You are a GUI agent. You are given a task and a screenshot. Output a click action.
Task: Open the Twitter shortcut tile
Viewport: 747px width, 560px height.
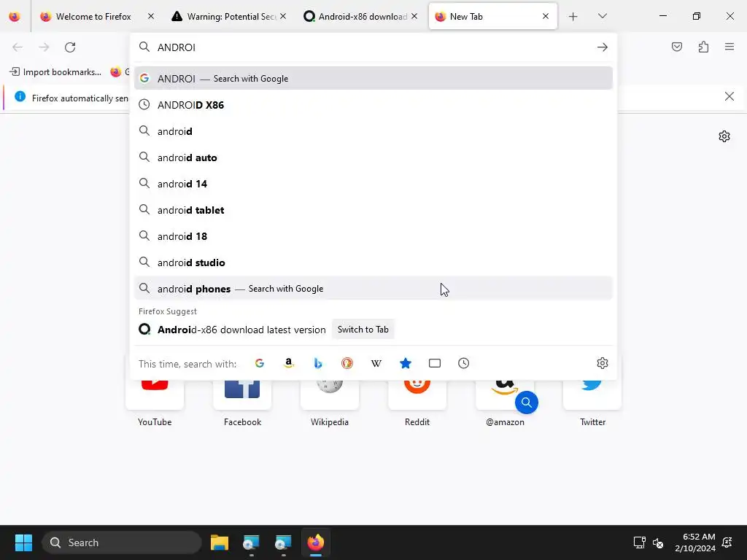coord(592,394)
